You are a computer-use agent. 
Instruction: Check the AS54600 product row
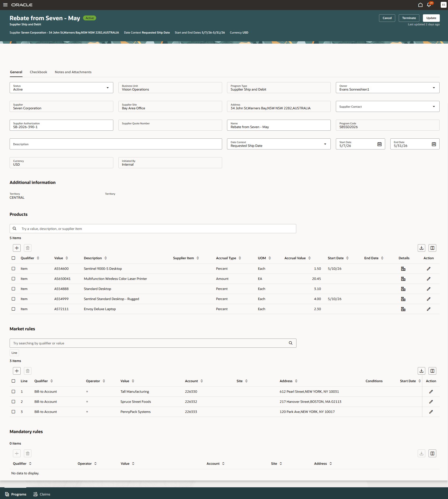tap(13, 269)
